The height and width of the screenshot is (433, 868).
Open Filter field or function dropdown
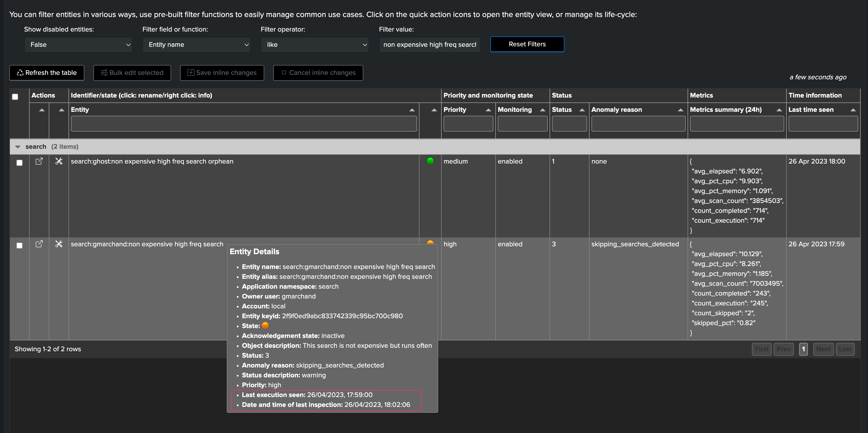196,45
